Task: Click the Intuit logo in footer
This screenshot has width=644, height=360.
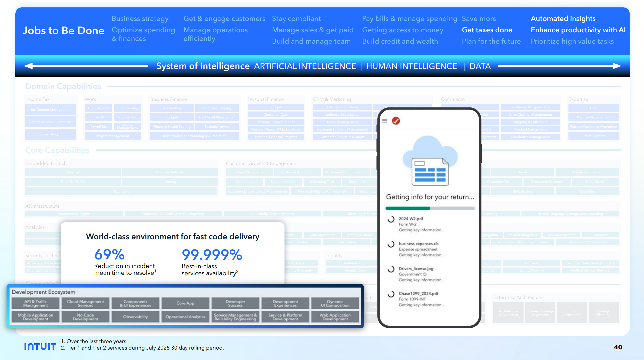Action: [40, 347]
